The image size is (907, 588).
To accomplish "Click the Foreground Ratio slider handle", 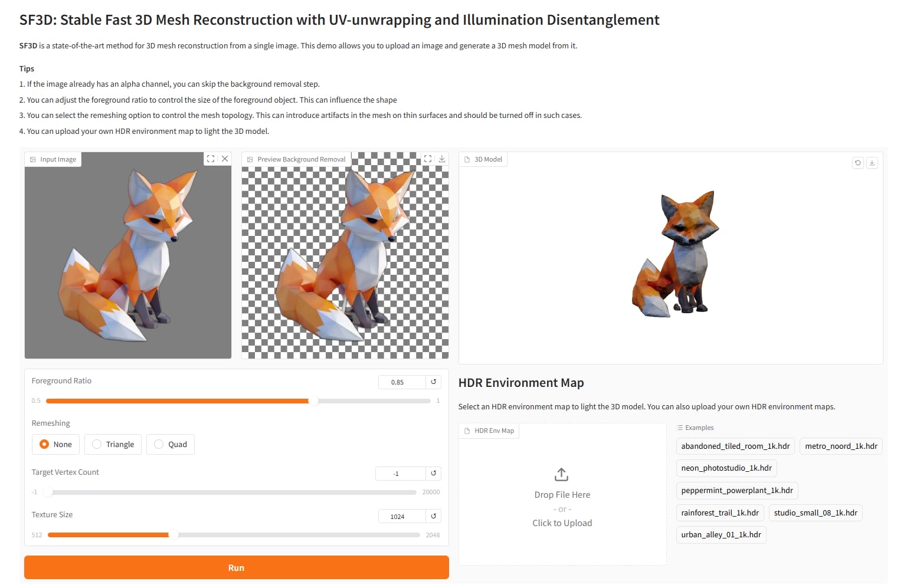I will point(313,401).
